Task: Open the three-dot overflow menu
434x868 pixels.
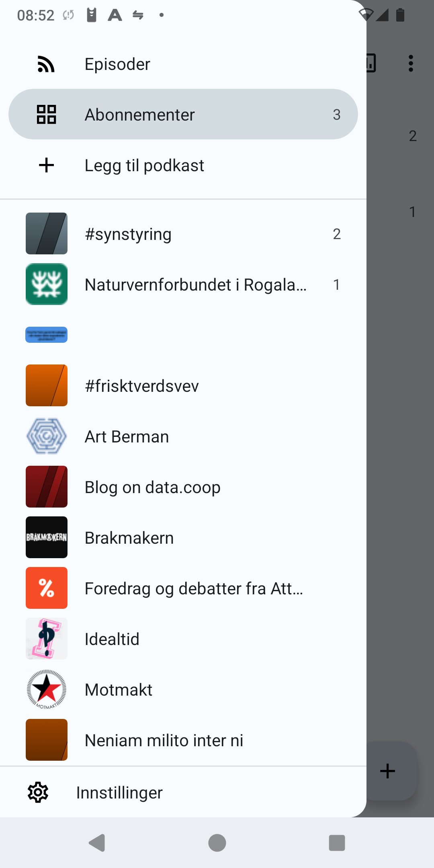Action: pos(411,63)
